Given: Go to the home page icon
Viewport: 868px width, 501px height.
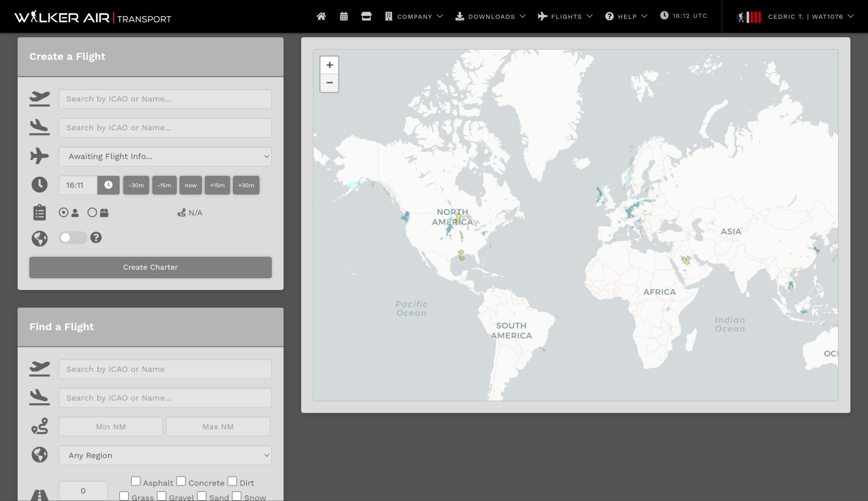Looking at the screenshot, I should pos(321,17).
